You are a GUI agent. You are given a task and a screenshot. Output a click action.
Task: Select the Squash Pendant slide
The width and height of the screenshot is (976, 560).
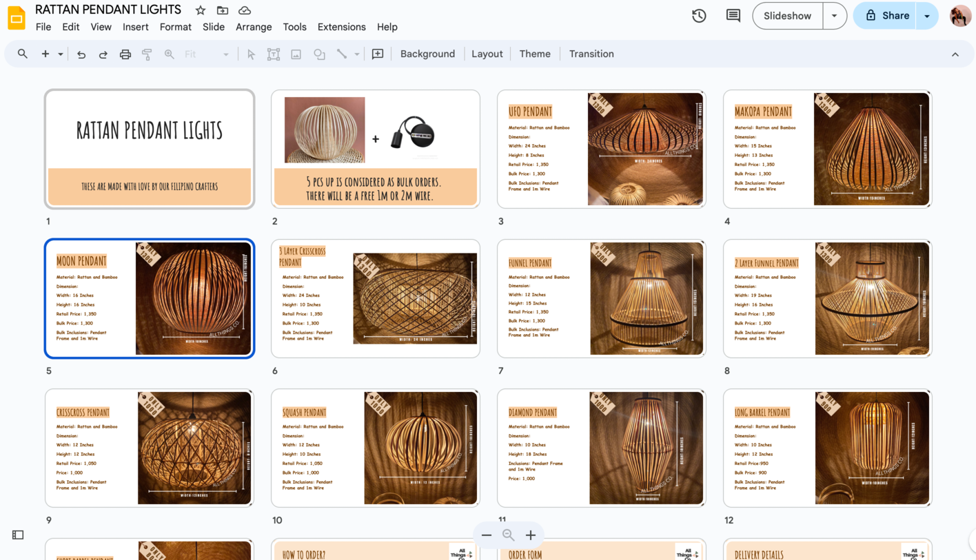click(x=376, y=448)
